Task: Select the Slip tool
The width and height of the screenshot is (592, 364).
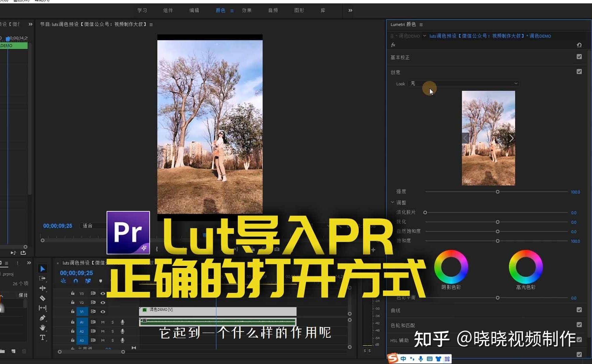Action: point(42,308)
